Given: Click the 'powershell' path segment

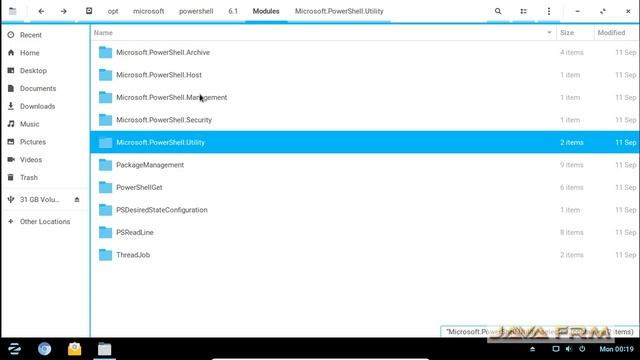Looking at the screenshot, I should coord(196,11).
